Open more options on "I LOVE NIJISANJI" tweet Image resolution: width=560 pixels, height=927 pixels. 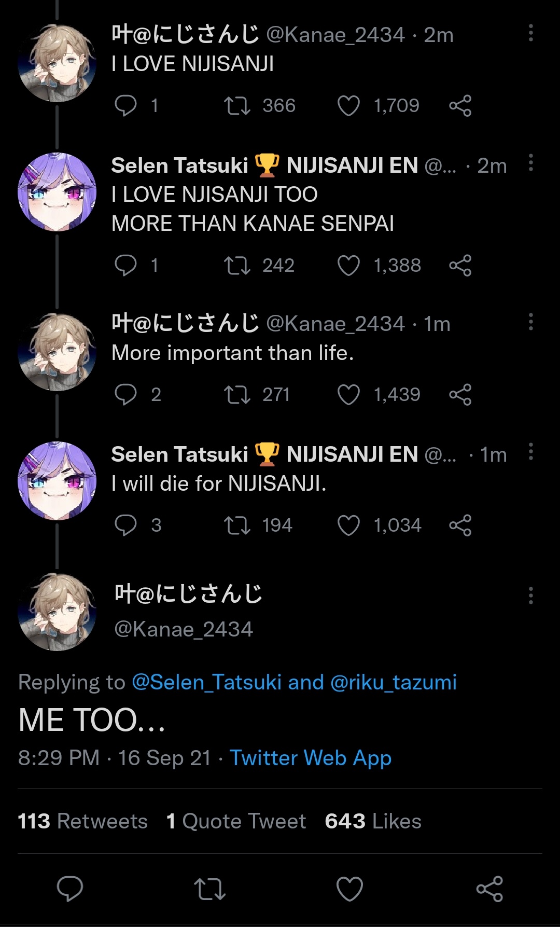point(530,33)
